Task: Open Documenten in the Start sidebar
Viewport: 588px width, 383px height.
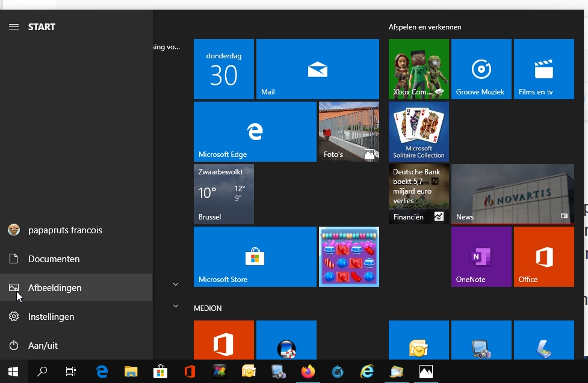Action: pyautogui.click(x=54, y=259)
